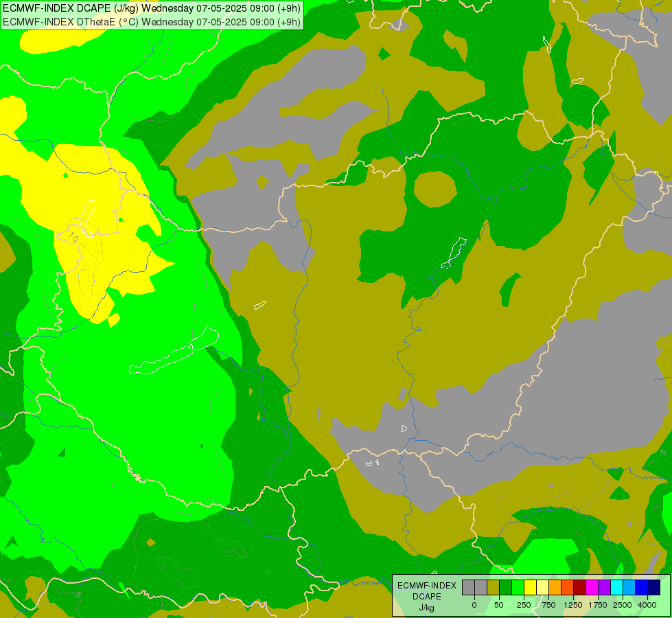
Task: Click the DThetaE (°C) title line
Action: coord(152,21)
